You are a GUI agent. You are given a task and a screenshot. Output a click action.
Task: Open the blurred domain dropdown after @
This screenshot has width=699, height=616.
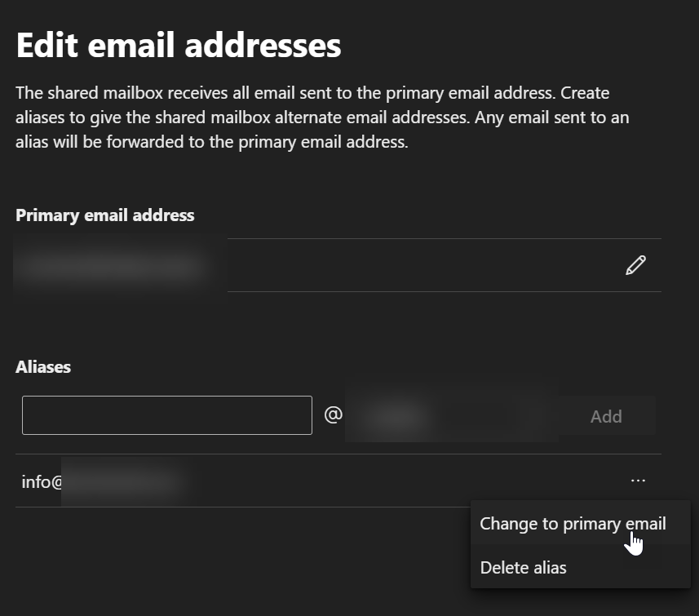451,416
